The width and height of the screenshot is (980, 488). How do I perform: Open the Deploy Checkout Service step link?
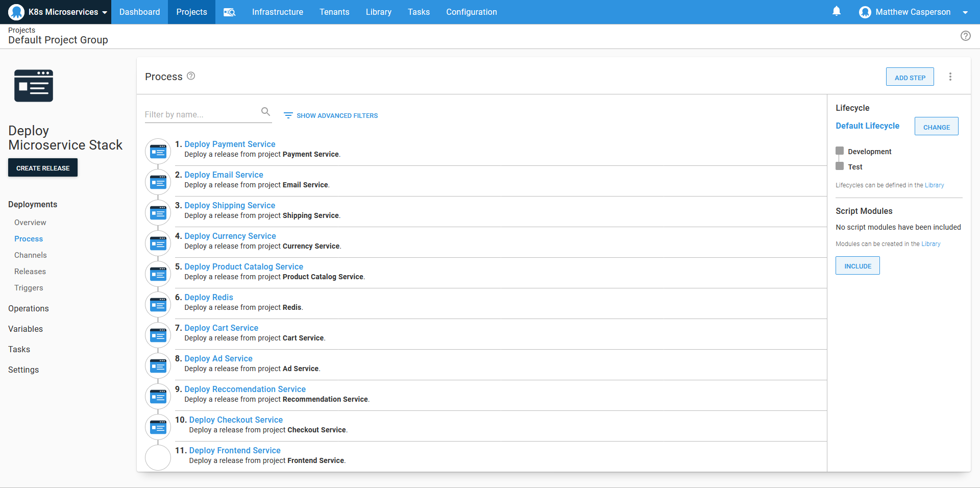(x=236, y=420)
